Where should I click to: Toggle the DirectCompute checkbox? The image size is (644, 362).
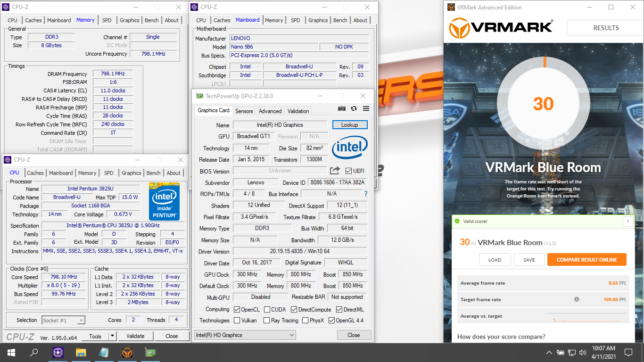coord(294,310)
